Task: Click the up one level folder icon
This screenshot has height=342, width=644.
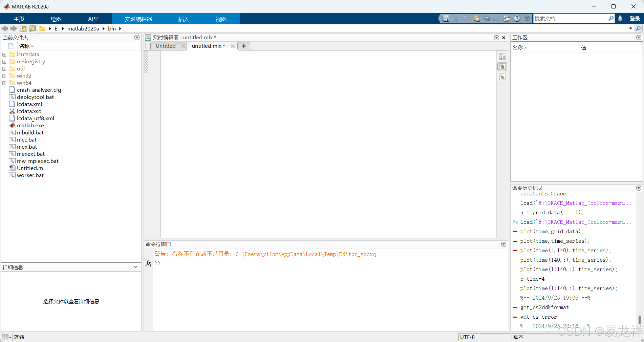Action: pyautogui.click(x=23, y=28)
